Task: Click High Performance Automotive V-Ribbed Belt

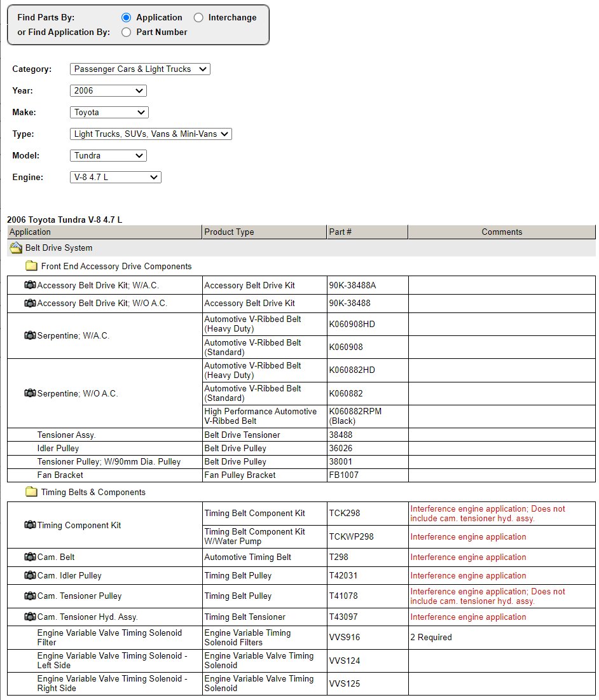Action: [x=261, y=416]
